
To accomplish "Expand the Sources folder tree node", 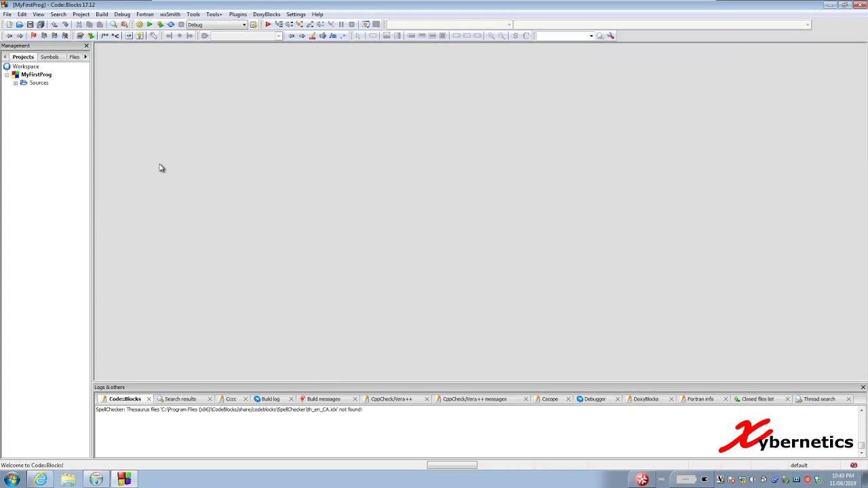I will pos(16,83).
